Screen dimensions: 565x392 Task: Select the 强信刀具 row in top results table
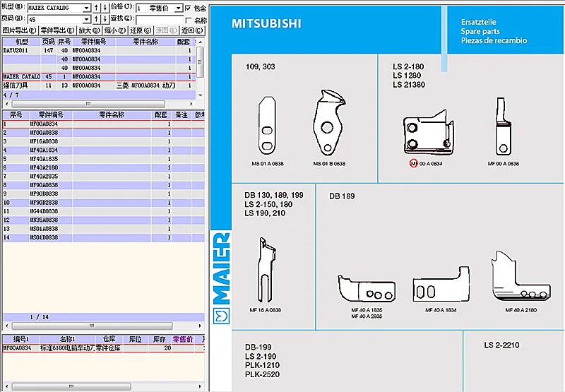pyautogui.click(x=99, y=85)
